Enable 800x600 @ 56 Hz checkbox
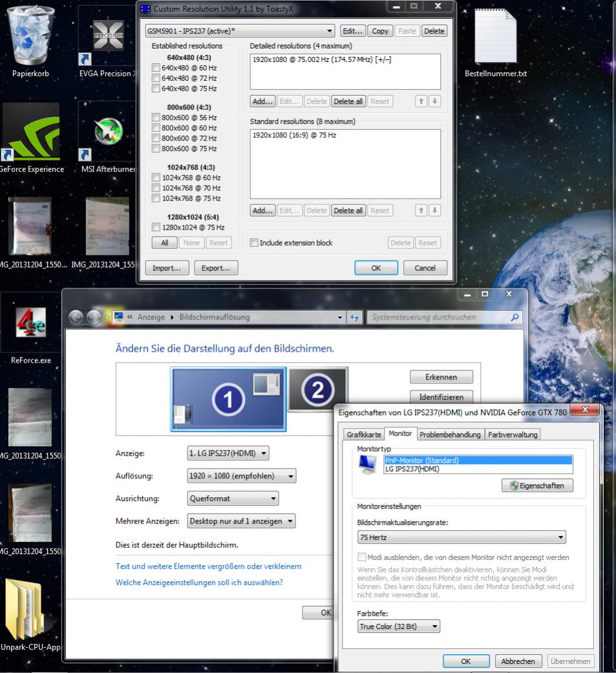Viewport: 616px width, 673px height. 156,118
